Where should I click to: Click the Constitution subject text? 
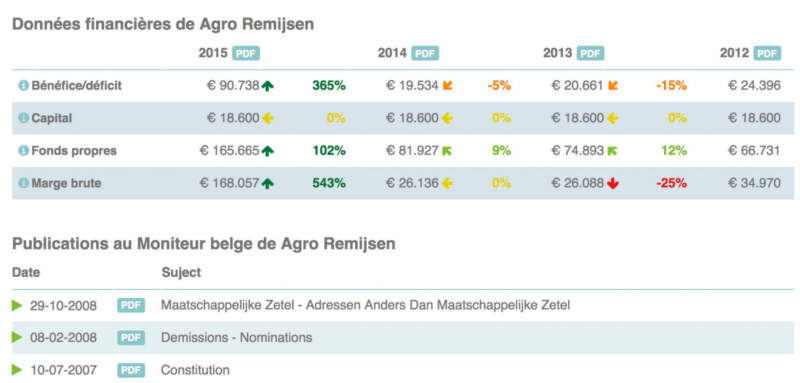coord(195,370)
